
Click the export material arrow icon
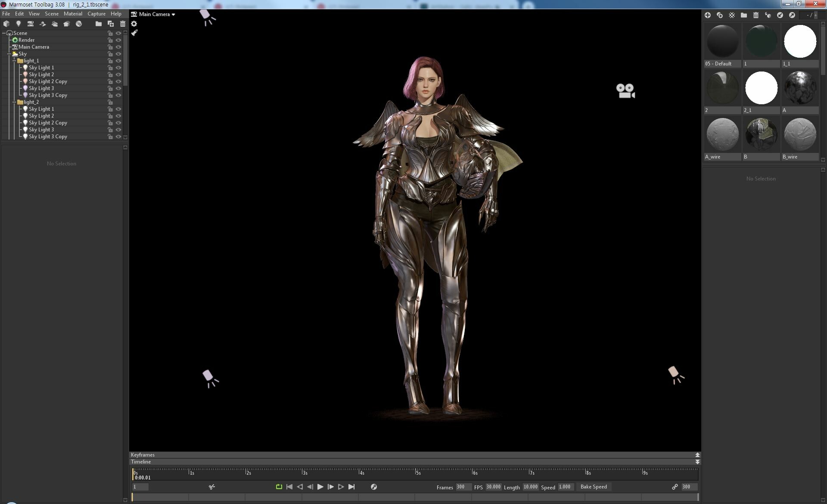pos(792,15)
